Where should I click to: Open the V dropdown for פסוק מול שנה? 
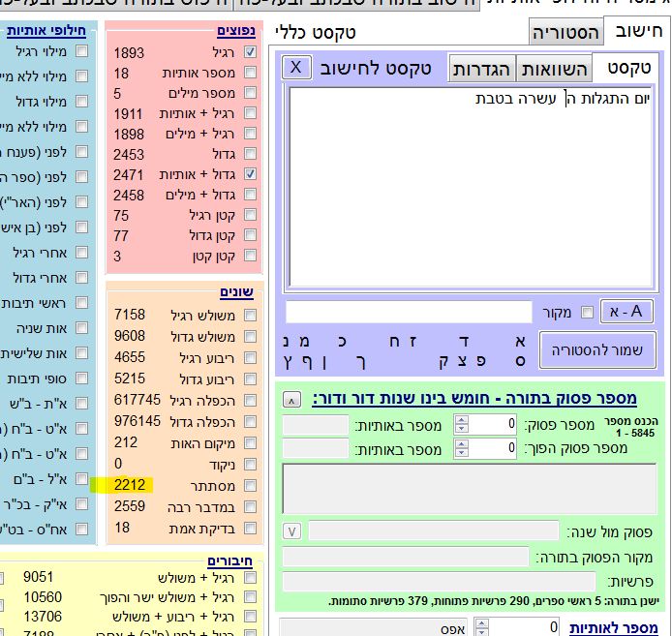291,531
